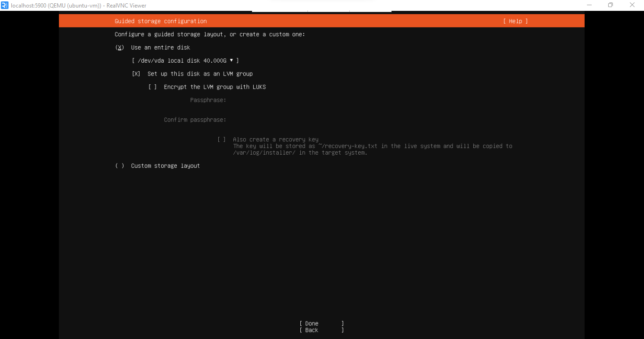Viewport: 644px width, 339px height.
Task: Click the Back button
Action: [x=322, y=330]
